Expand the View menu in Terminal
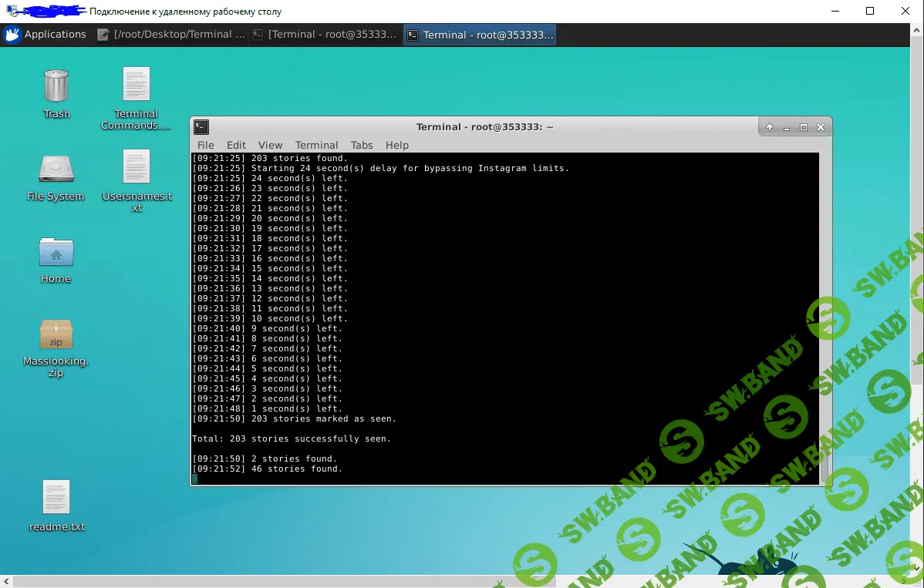The height and width of the screenshot is (588, 924). tap(270, 145)
